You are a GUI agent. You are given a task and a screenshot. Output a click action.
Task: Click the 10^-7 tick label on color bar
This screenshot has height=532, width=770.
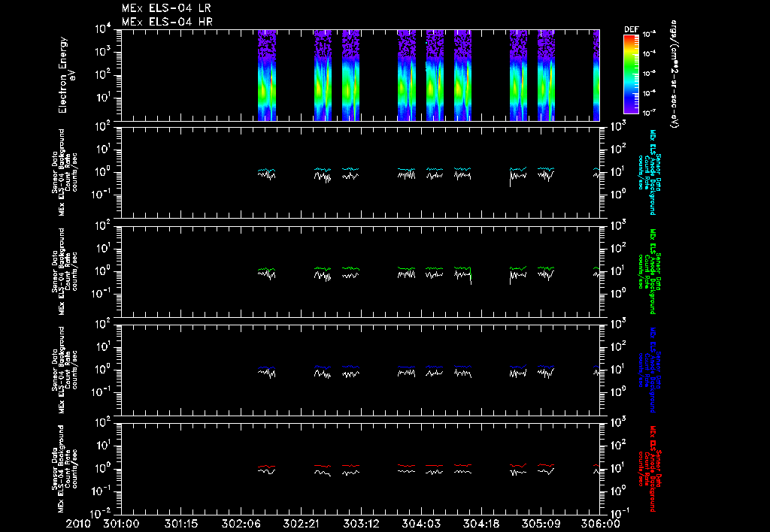[x=649, y=113]
